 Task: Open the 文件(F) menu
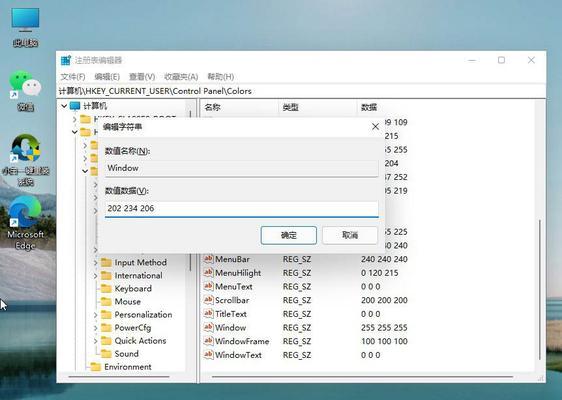[x=73, y=77]
